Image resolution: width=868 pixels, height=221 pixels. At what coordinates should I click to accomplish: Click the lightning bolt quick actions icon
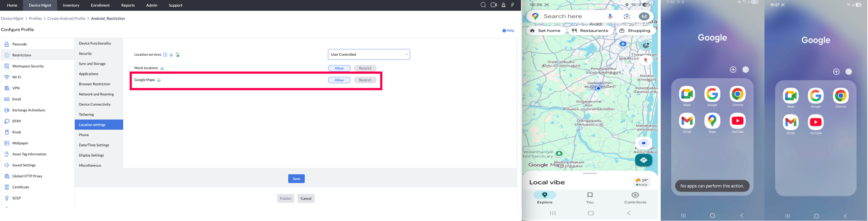(513, 5)
